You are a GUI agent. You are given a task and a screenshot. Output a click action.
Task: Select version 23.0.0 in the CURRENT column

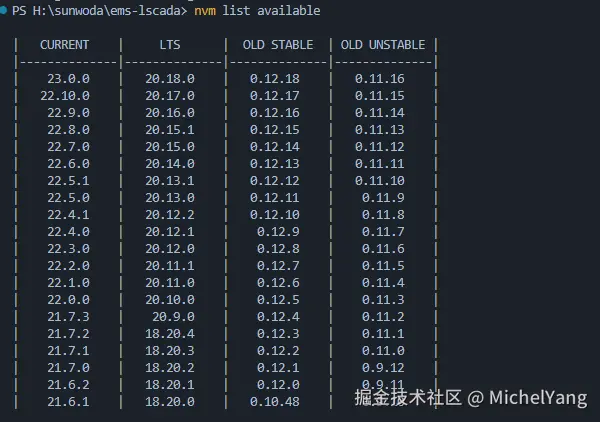tap(68, 78)
